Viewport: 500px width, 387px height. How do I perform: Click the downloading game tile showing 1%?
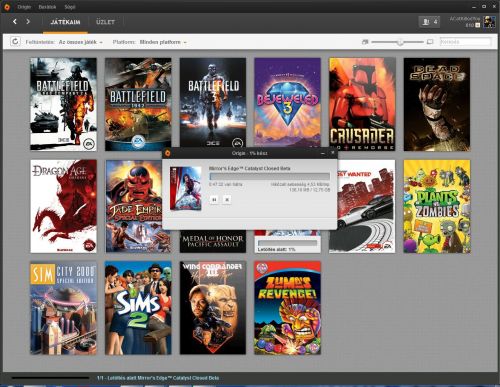pos(287,242)
